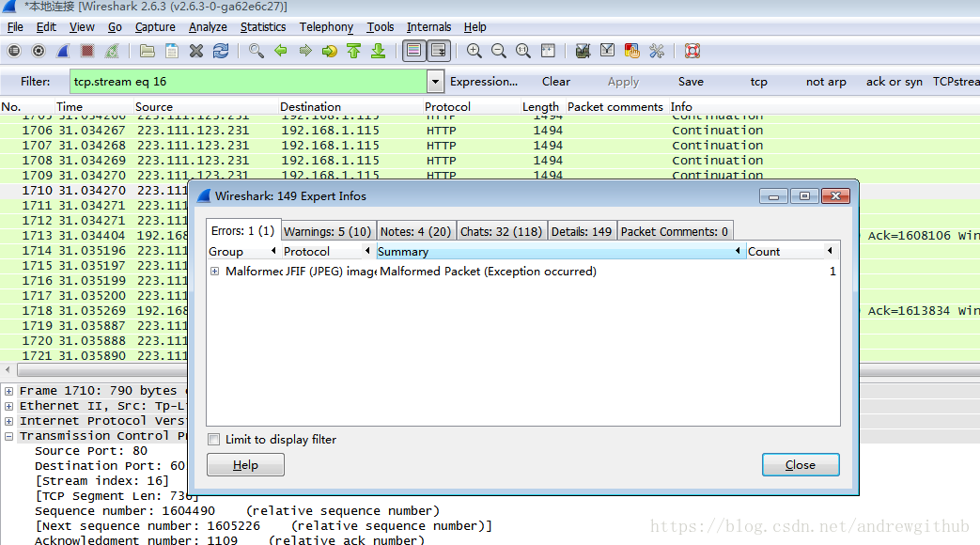980x545 pixels.
Task: Close the capture file (X icon)
Action: point(196,51)
